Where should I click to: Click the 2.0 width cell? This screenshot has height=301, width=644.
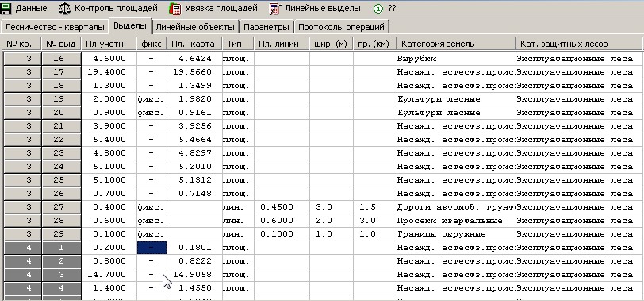(x=331, y=221)
